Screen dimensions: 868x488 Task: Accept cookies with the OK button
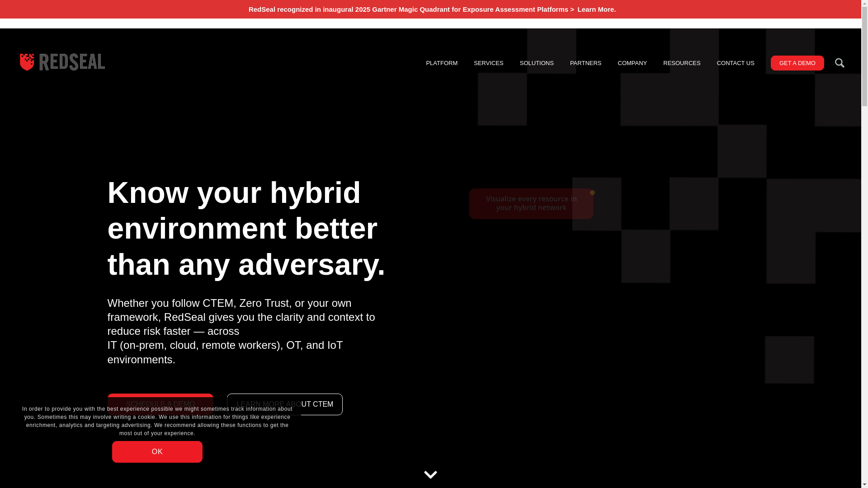tap(157, 452)
